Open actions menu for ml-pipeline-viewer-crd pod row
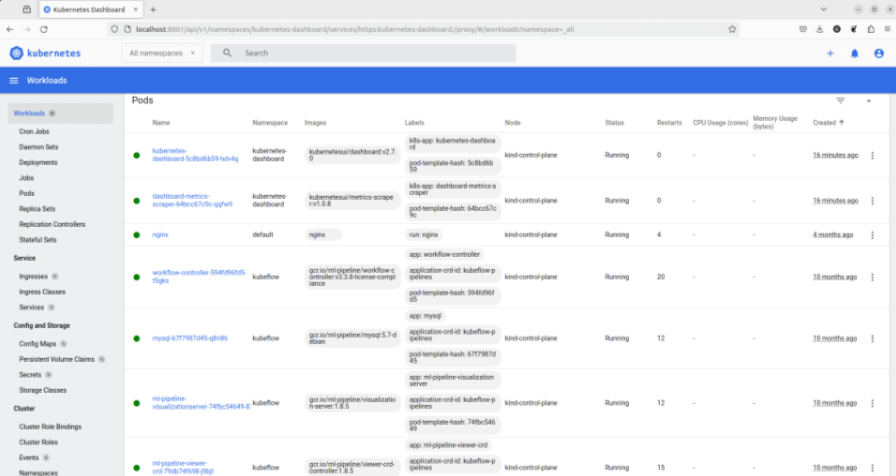Screen dimensions: 896x476 pyautogui.click(x=873, y=467)
